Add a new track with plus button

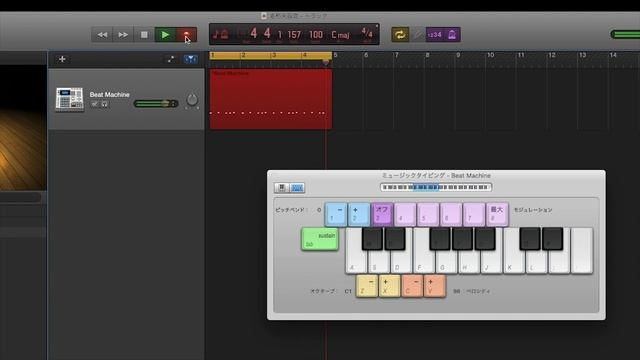(62, 59)
